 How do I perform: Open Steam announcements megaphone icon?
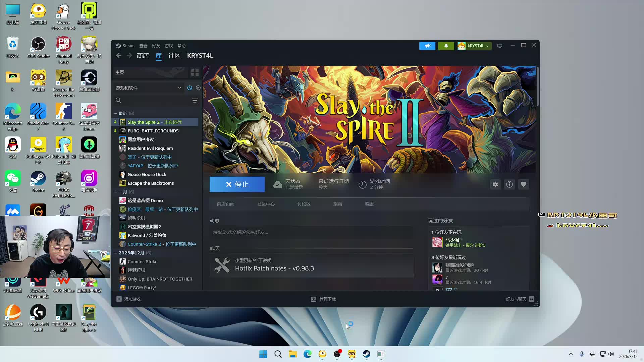pos(427,46)
